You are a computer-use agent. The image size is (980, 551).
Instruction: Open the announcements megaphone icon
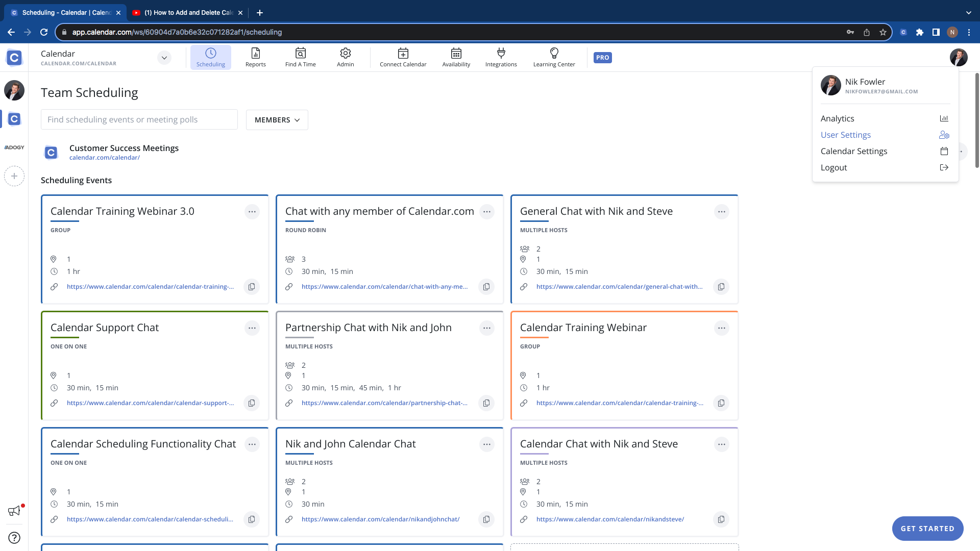tap(14, 511)
